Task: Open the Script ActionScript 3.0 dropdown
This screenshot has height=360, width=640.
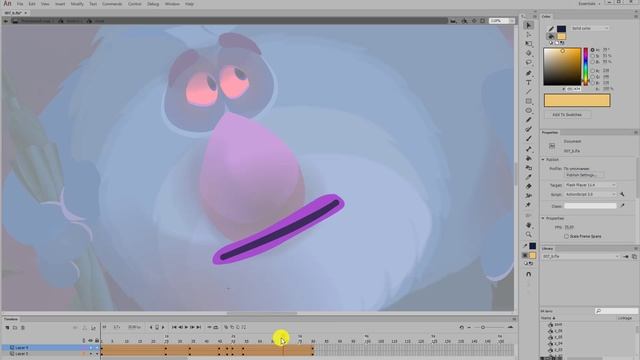Action: tap(590, 194)
